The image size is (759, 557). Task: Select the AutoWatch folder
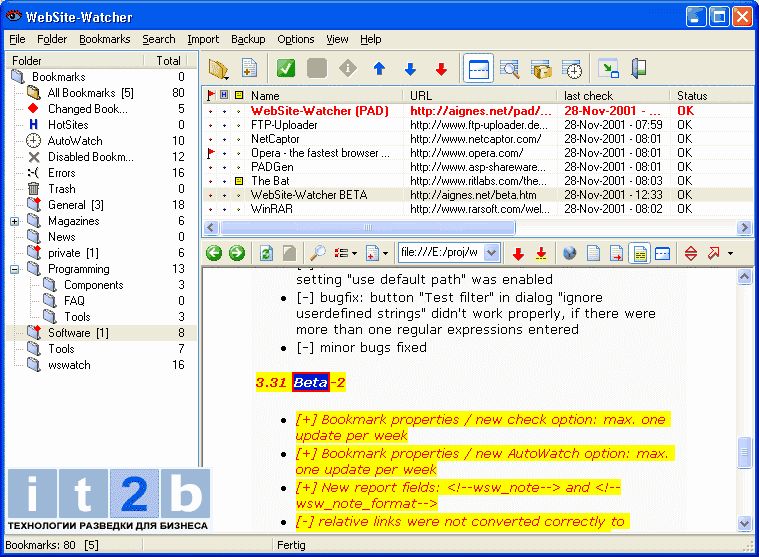coord(75,141)
